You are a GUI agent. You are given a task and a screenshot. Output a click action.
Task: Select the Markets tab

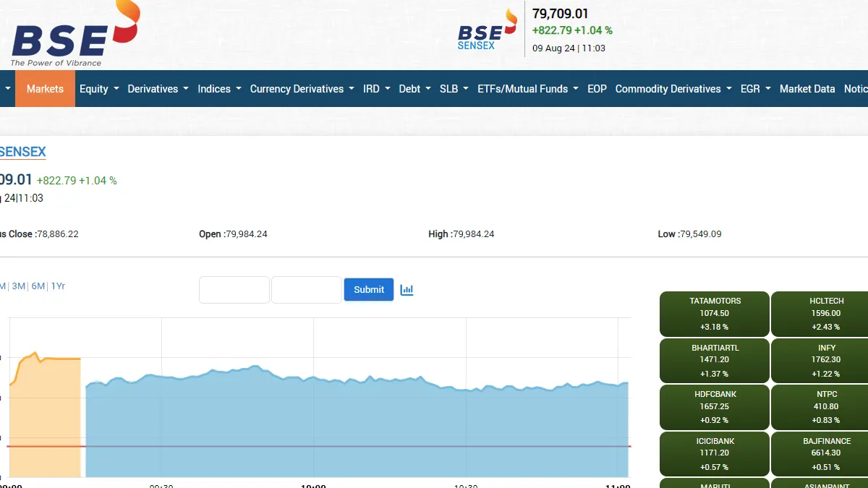coord(45,89)
